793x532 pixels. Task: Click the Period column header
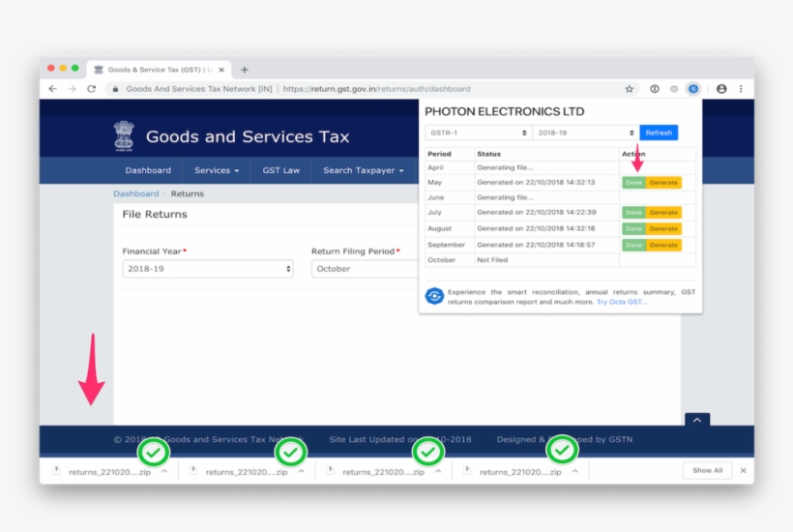point(439,154)
